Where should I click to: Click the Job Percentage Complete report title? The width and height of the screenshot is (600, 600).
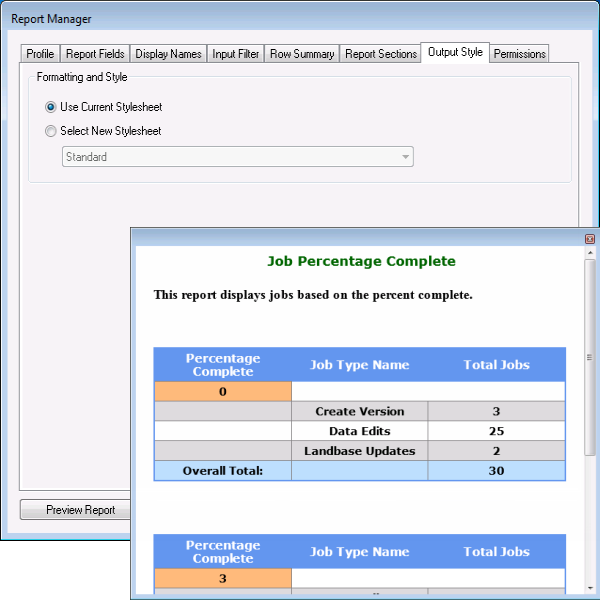point(361,261)
